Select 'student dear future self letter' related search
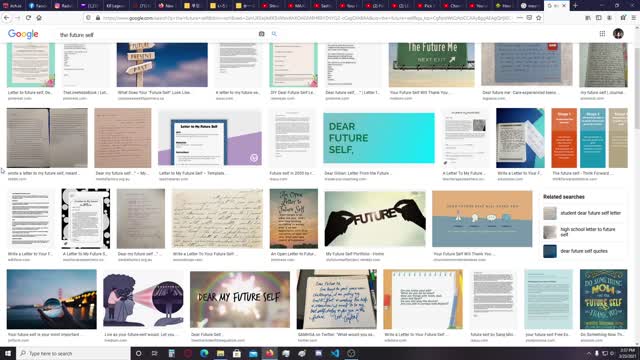The width and height of the screenshot is (640, 360). tap(591, 213)
